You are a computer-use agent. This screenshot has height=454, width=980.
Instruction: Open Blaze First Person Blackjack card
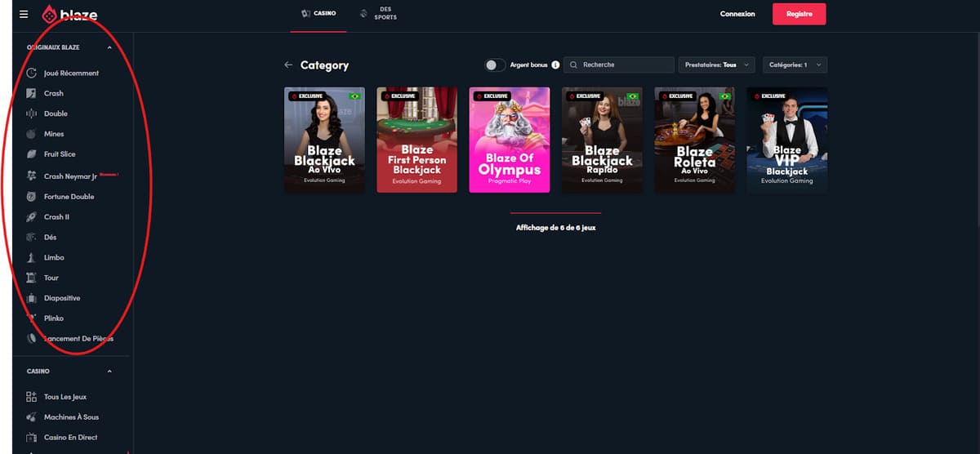pyautogui.click(x=417, y=140)
